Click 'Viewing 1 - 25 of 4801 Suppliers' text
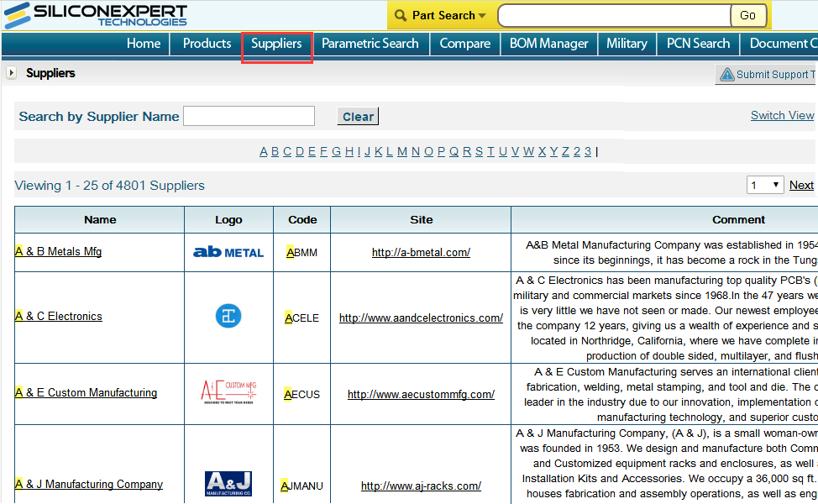Image resolution: width=818 pixels, height=504 pixels. (x=109, y=185)
